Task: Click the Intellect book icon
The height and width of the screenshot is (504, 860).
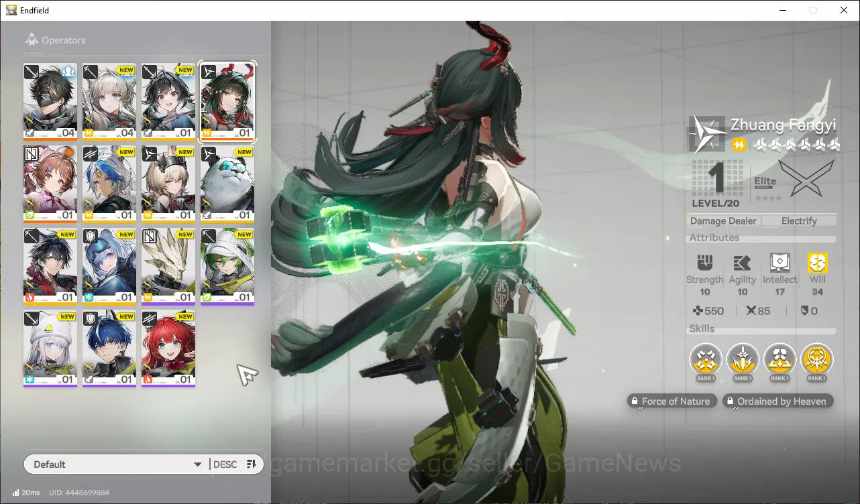Action: click(x=780, y=263)
